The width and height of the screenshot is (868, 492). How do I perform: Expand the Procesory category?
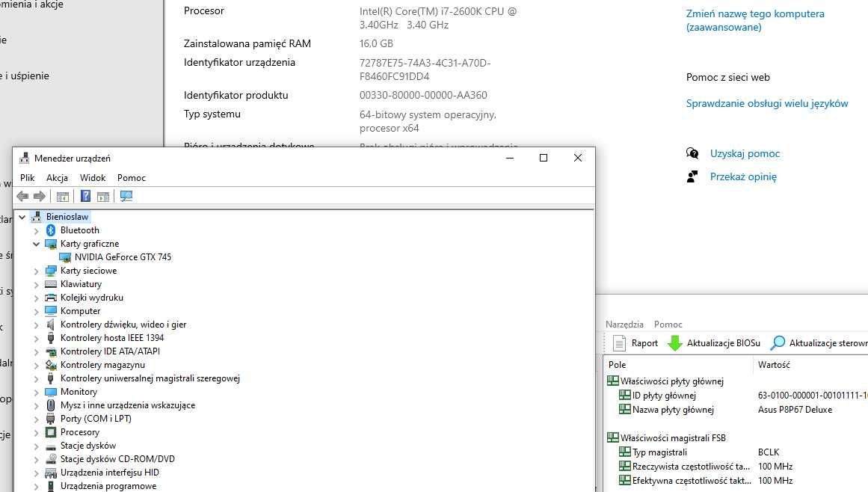[x=37, y=432]
